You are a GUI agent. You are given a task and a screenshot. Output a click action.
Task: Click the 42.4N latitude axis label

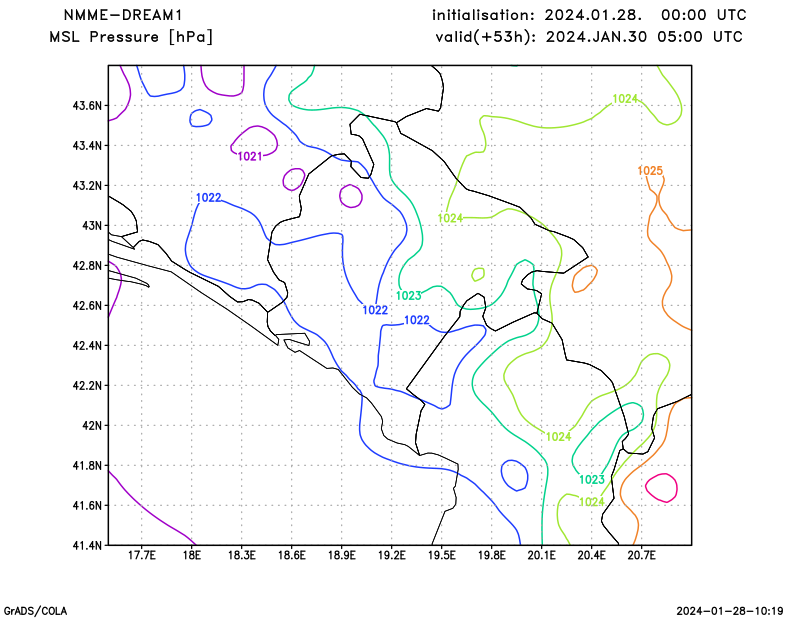(87, 345)
